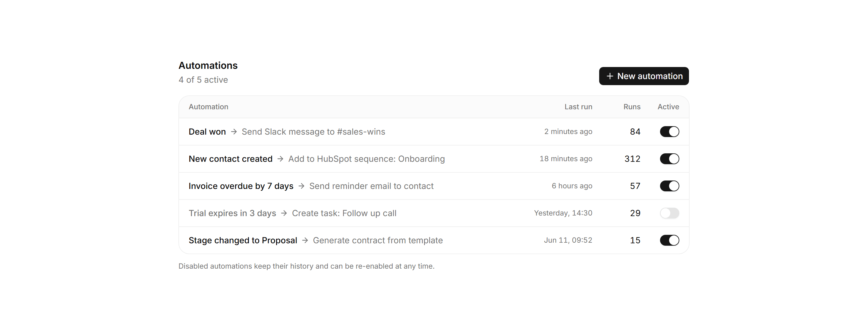Click arrow icon after Trial expires in 3 days
This screenshot has height=329, width=868.
[284, 213]
